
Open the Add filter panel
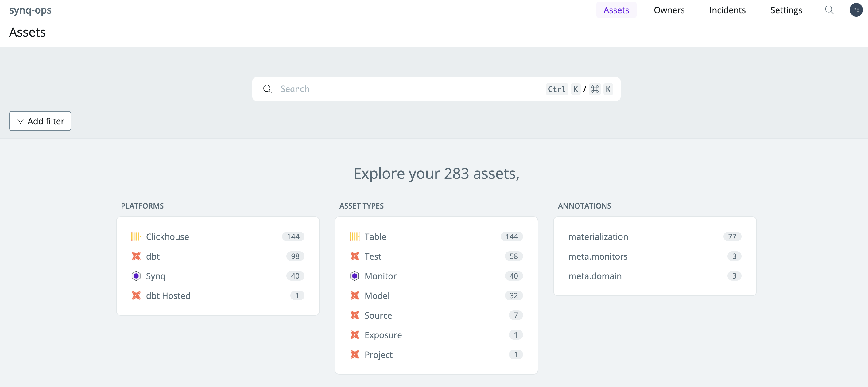(x=40, y=121)
